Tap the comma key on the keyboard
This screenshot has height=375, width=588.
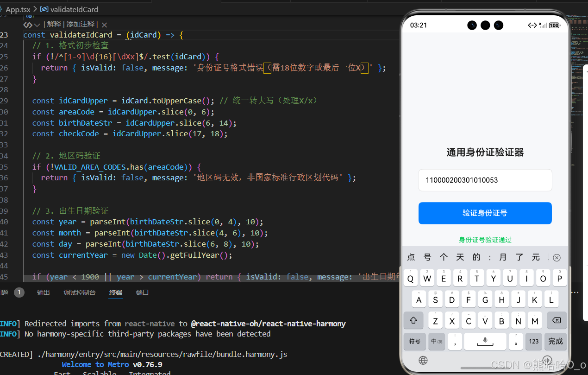click(455, 341)
